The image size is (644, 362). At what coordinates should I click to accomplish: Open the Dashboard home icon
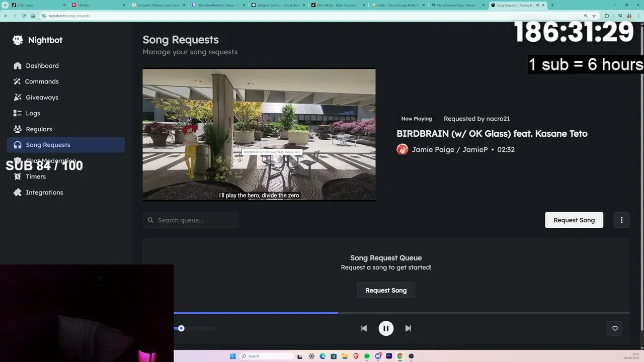coord(18,66)
